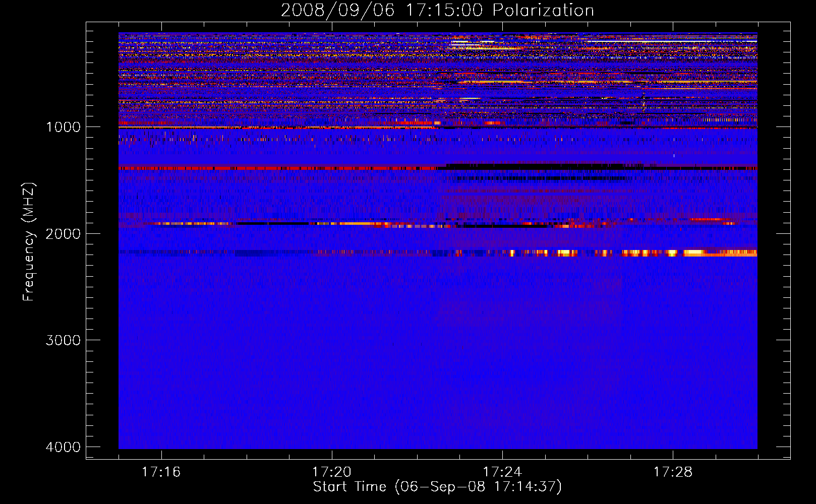Click the 3000 frequency tick label

pos(63,340)
